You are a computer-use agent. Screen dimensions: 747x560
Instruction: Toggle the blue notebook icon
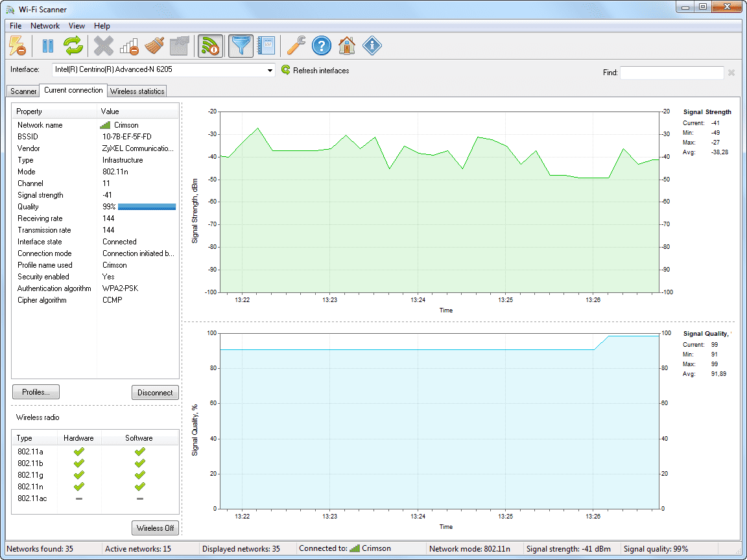266,46
